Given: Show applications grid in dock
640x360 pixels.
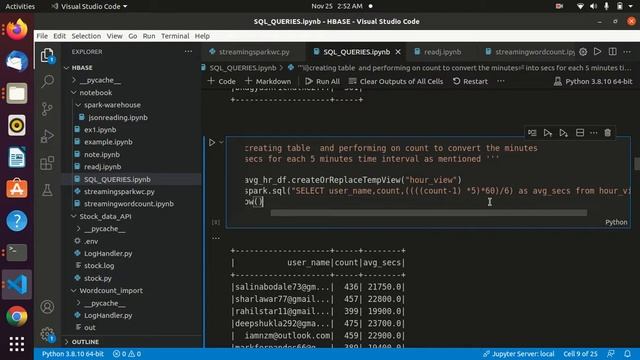Looking at the screenshot, I should 17,344.
